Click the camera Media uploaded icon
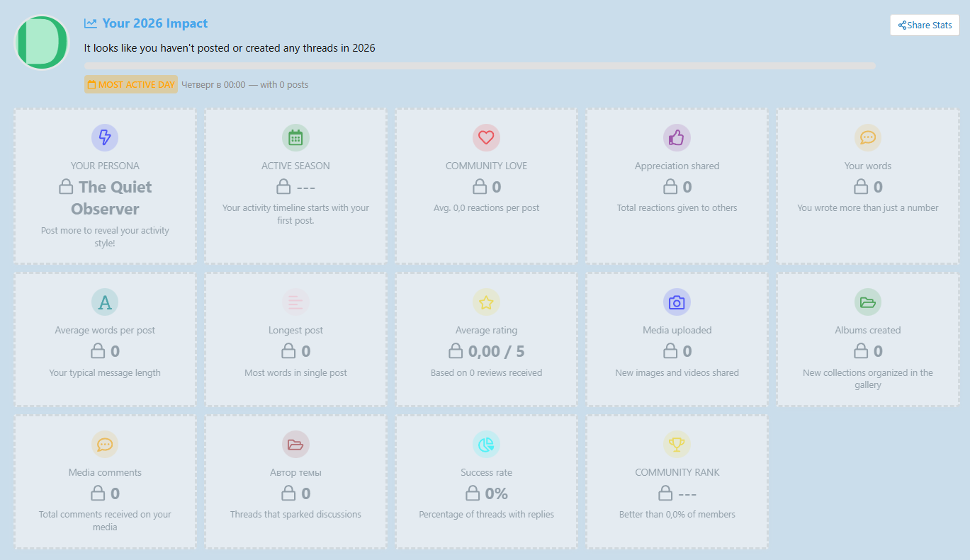This screenshot has width=970, height=560. (x=677, y=302)
